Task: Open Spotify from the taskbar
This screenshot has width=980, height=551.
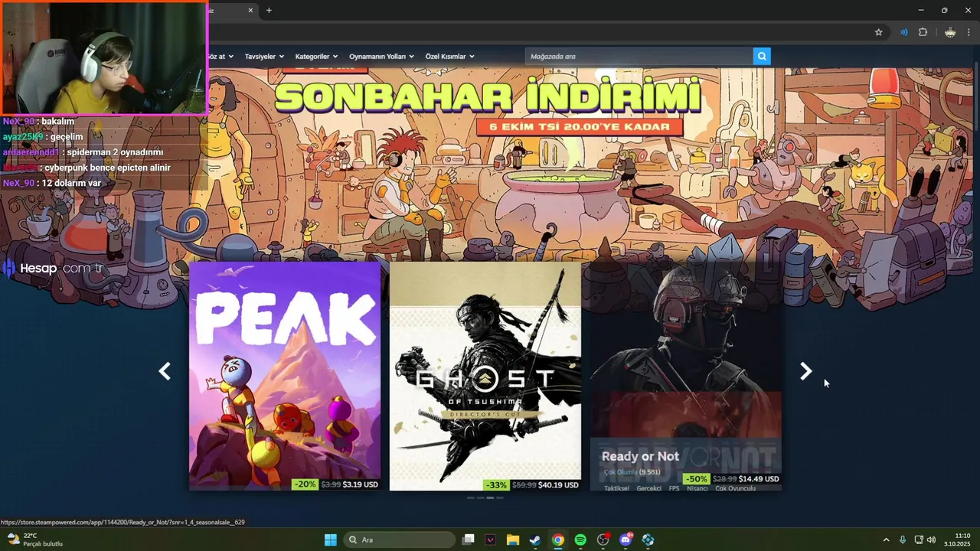Action: [580, 540]
